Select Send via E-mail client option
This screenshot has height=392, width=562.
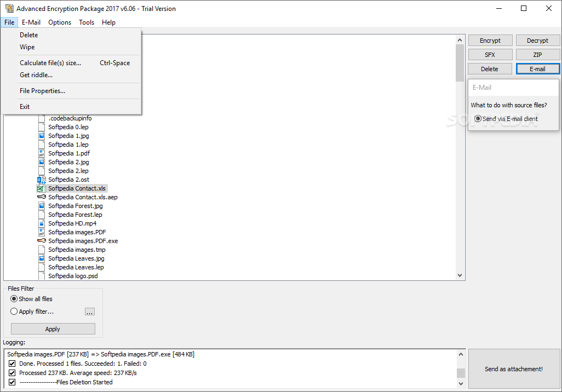pos(478,119)
